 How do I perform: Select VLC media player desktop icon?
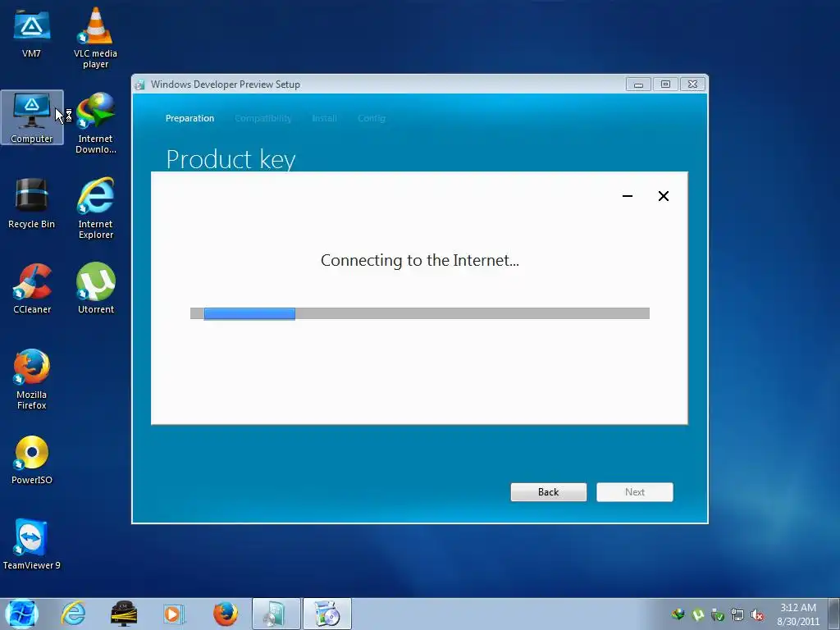pyautogui.click(x=95, y=38)
